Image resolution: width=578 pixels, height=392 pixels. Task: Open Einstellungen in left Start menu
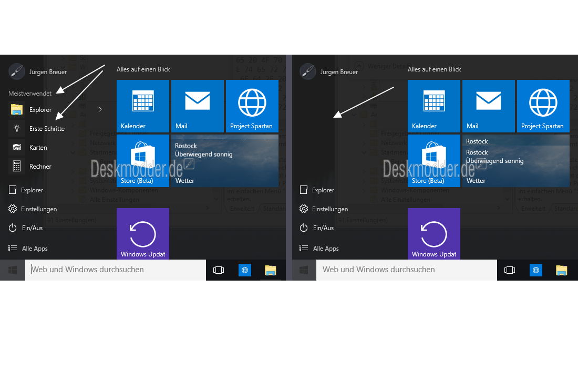pyautogui.click(x=33, y=209)
